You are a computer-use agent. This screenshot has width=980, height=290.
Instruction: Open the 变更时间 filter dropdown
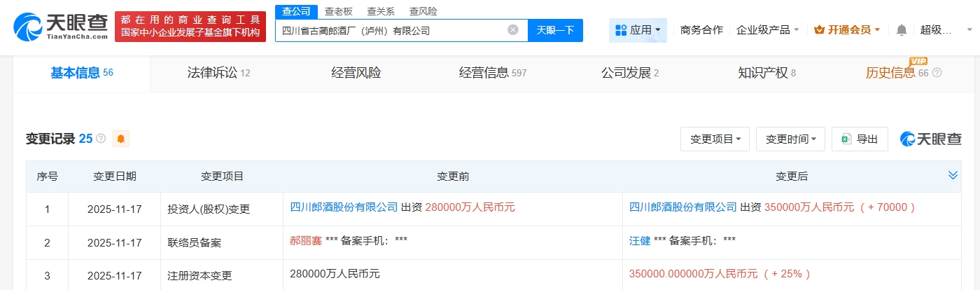790,139
